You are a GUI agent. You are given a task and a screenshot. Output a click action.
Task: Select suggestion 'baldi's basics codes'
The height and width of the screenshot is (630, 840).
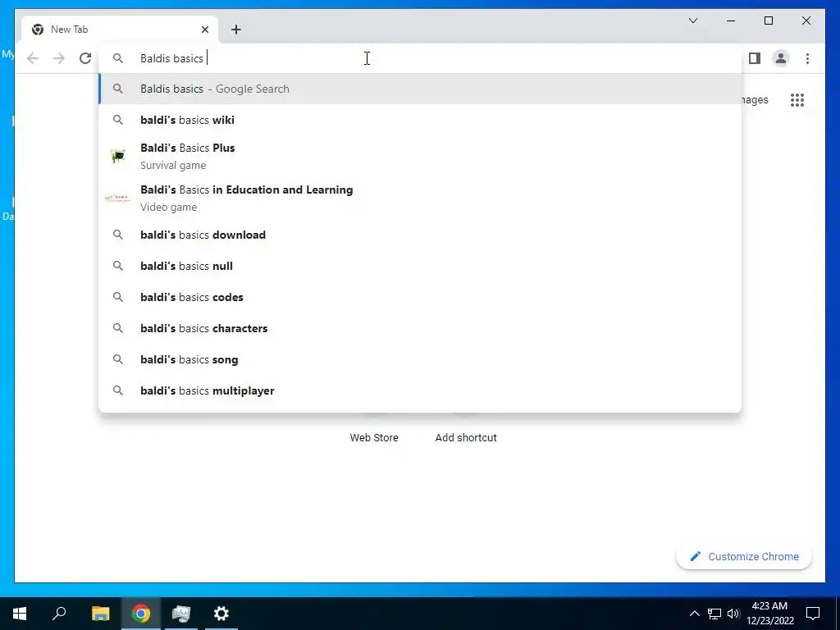point(421,297)
